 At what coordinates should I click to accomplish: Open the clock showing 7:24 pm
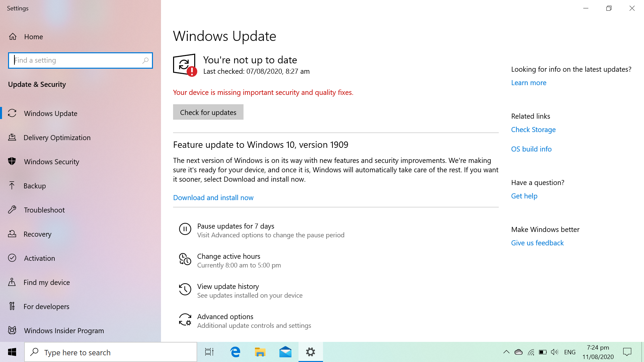[598, 352]
